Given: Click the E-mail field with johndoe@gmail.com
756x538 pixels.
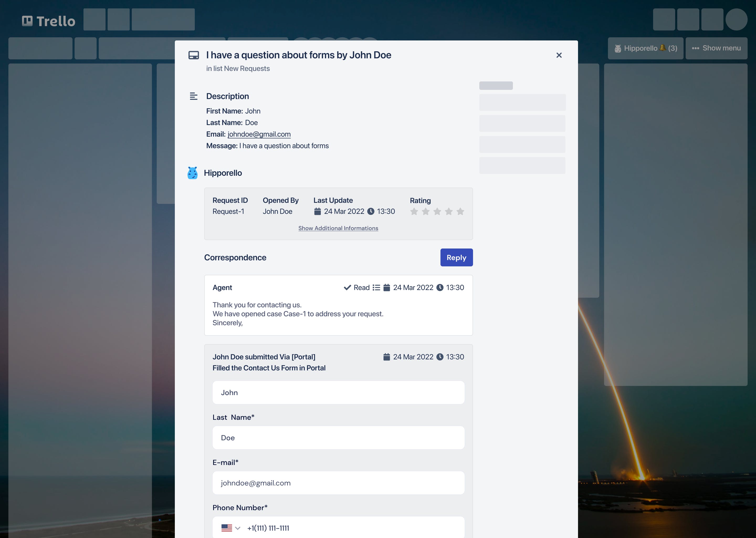Looking at the screenshot, I should (x=338, y=483).
